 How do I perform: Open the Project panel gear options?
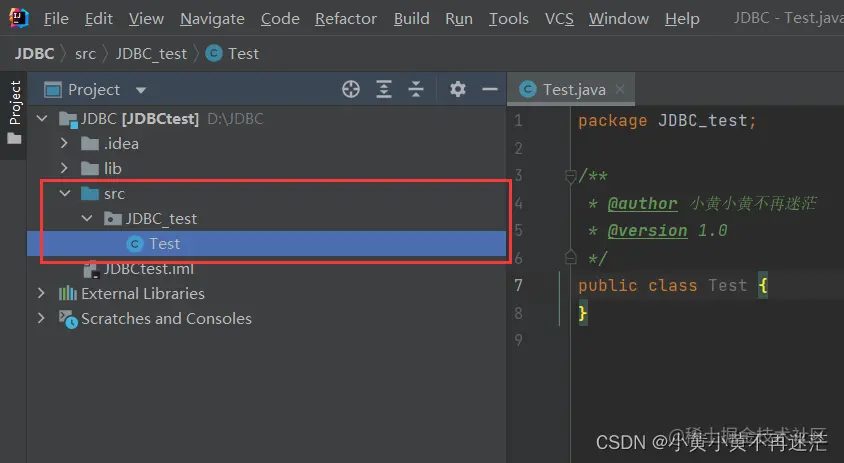458,89
